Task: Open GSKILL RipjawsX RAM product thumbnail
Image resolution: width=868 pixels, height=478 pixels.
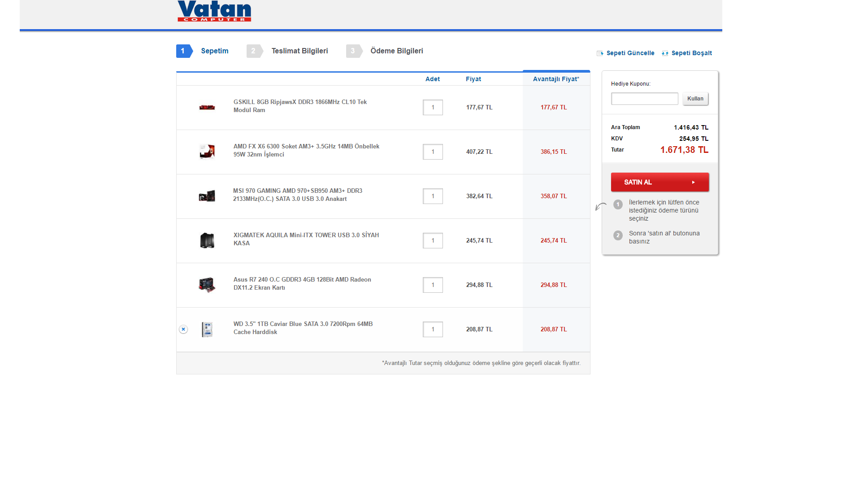Action: click(207, 108)
